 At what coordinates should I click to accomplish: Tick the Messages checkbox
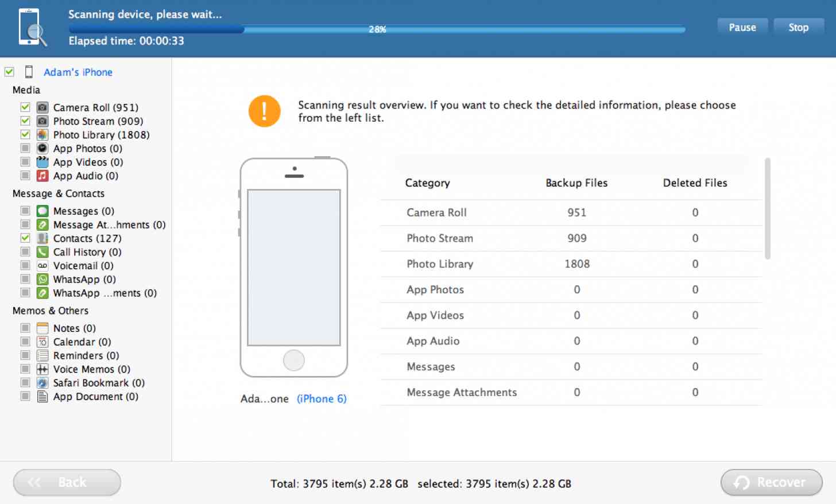point(25,211)
